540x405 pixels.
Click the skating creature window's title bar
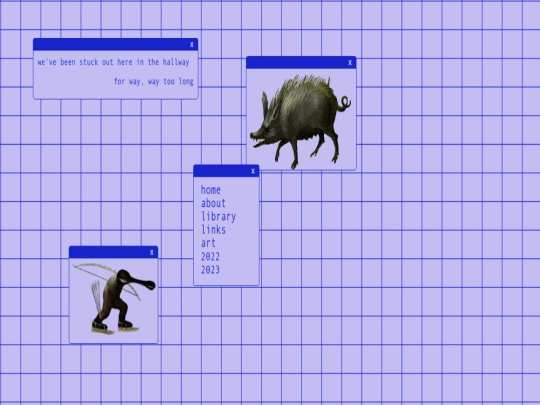(x=114, y=252)
